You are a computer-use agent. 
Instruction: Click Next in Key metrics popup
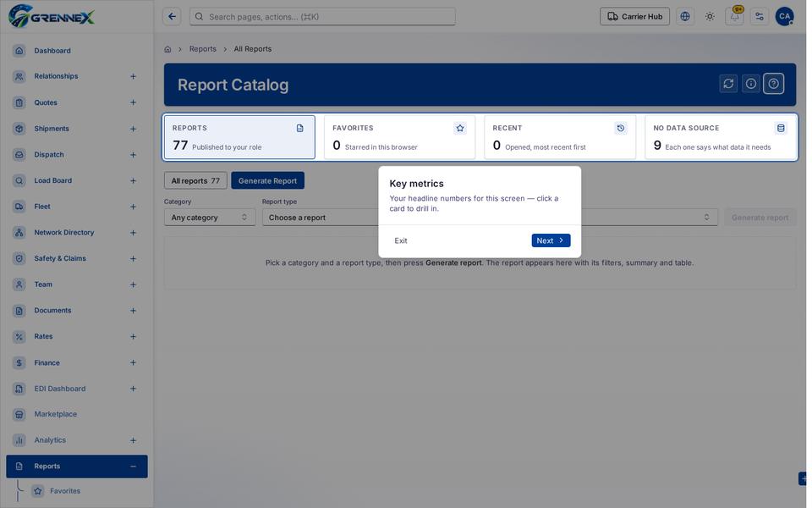(551, 240)
